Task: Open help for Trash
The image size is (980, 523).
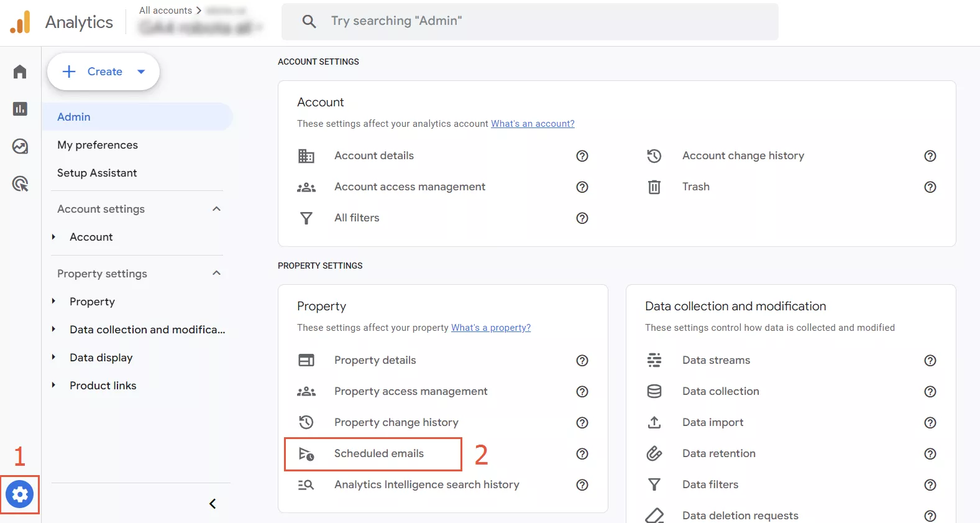Action: pyautogui.click(x=930, y=187)
